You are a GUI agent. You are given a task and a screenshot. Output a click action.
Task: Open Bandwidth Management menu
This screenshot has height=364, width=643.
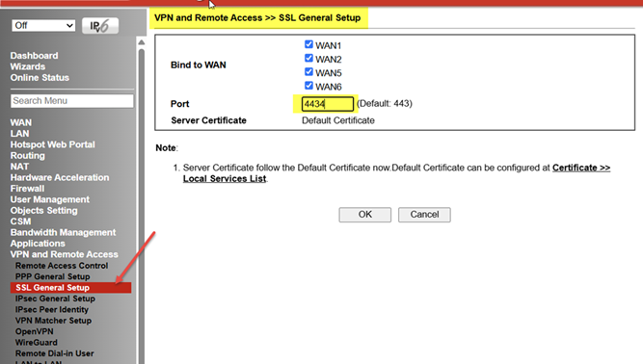[64, 233]
